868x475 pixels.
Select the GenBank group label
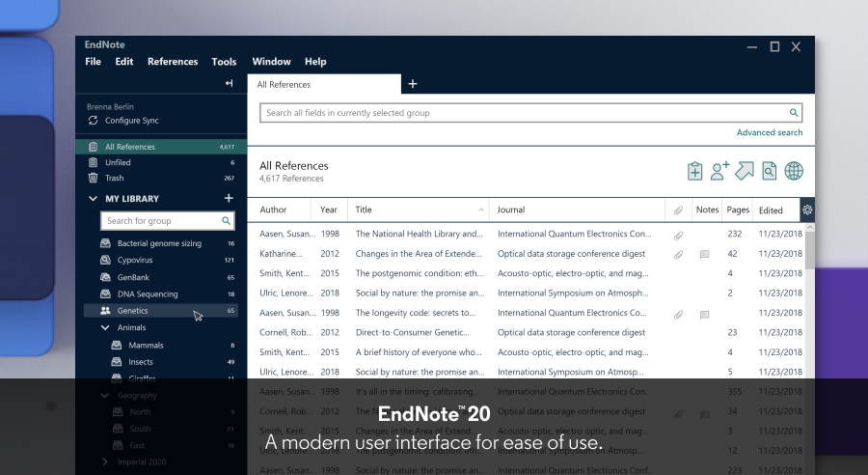(x=133, y=277)
